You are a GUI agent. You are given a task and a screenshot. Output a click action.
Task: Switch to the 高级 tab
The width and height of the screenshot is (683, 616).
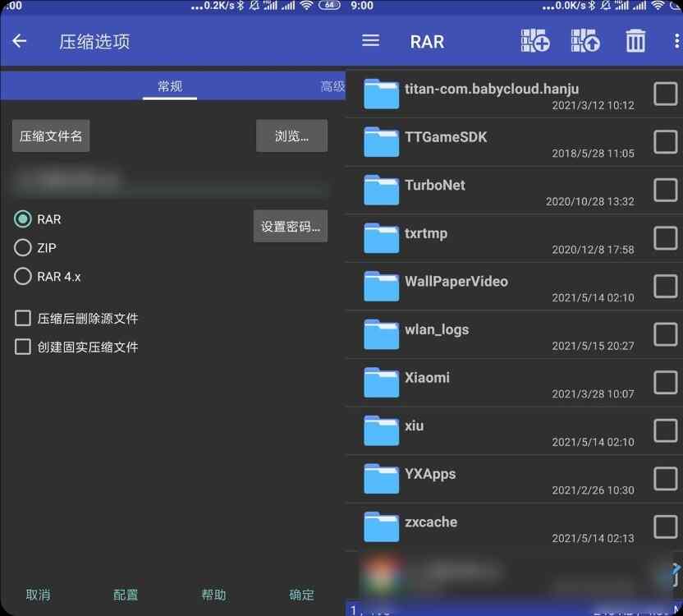coord(332,85)
